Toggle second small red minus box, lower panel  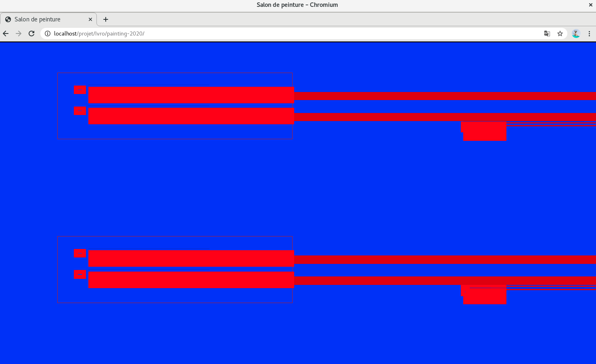[80, 274]
